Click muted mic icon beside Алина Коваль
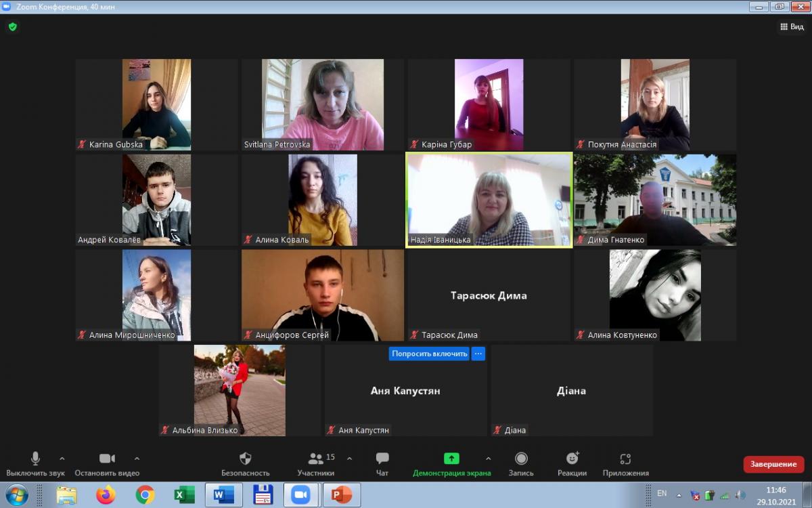This screenshot has height=508, width=812. pos(248,240)
